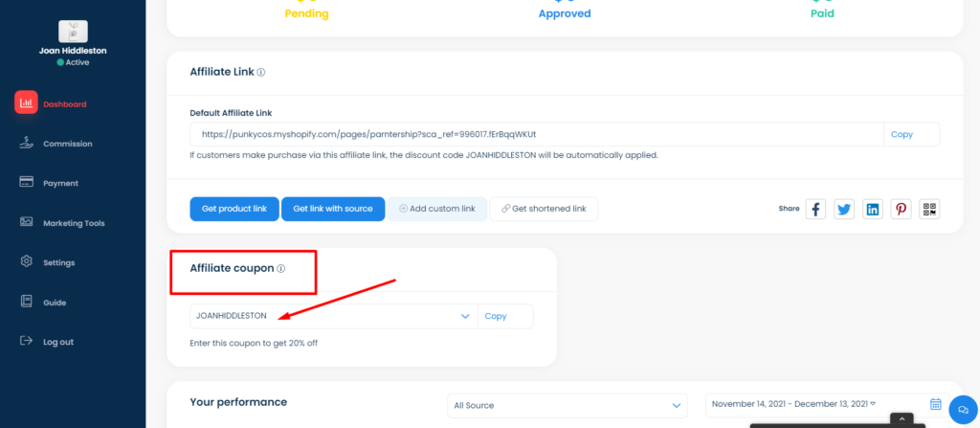Viewport: 980px width, 428px height.
Task: Share affiliate link on LinkedIn
Action: click(x=873, y=209)
